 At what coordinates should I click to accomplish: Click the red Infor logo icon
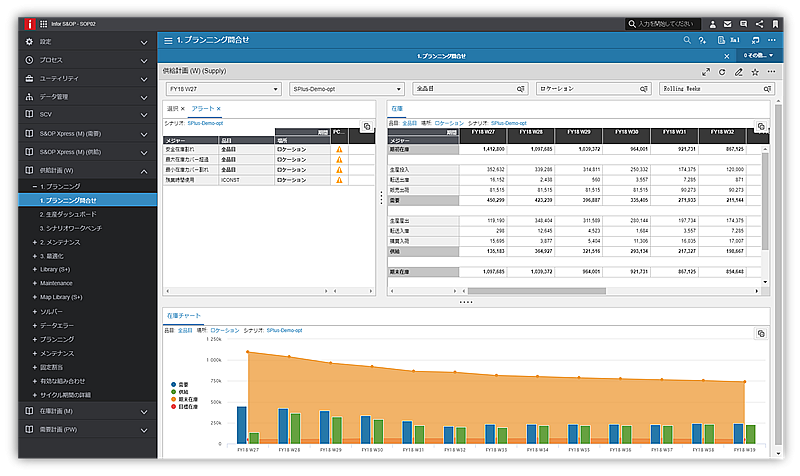coord(30,23)
